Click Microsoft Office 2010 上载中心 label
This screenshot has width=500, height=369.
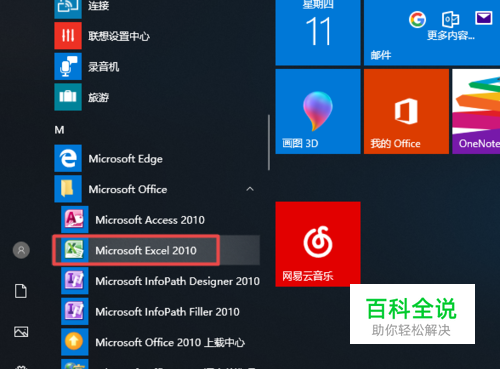click(170, 343)
